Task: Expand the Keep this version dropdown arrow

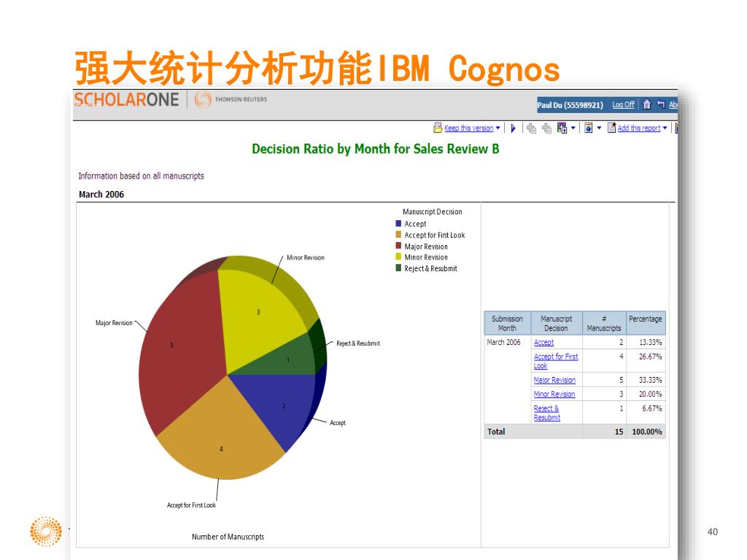Action: click(498, 128)
